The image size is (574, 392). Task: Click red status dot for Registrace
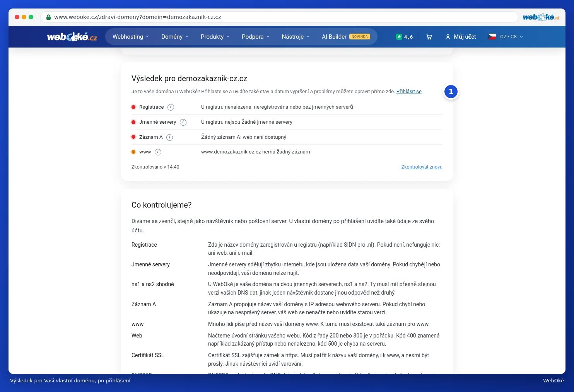pyautogui.click(x=133, y=107)
